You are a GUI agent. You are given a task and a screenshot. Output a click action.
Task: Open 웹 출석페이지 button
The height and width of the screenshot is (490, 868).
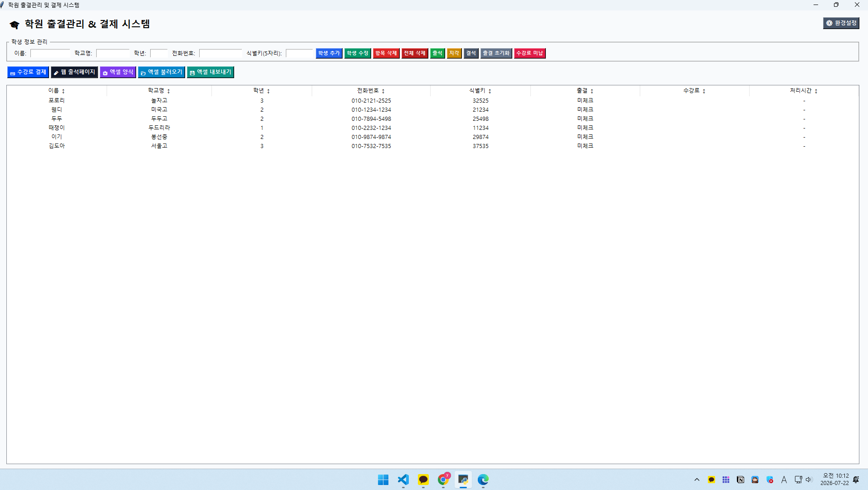pos(74,72)
